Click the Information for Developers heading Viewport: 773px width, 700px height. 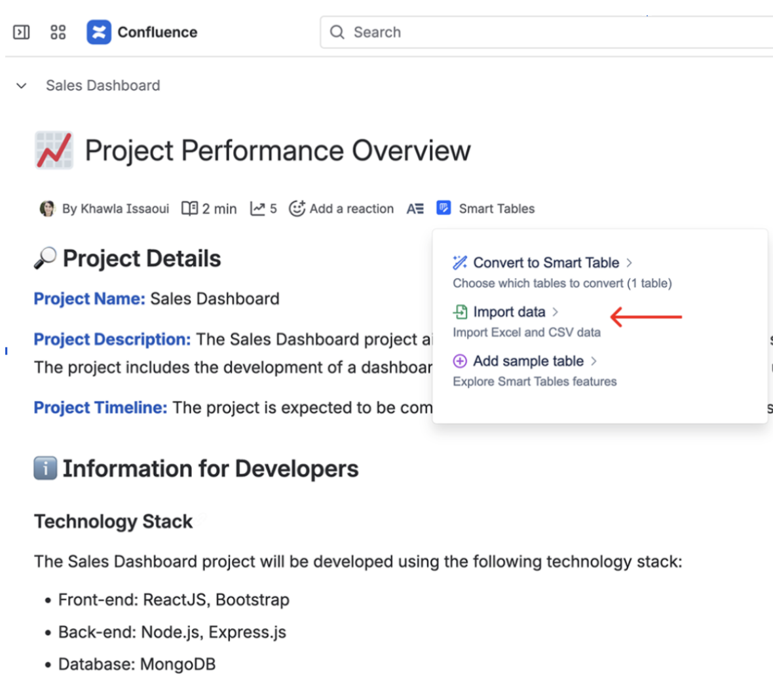point(210,469)
